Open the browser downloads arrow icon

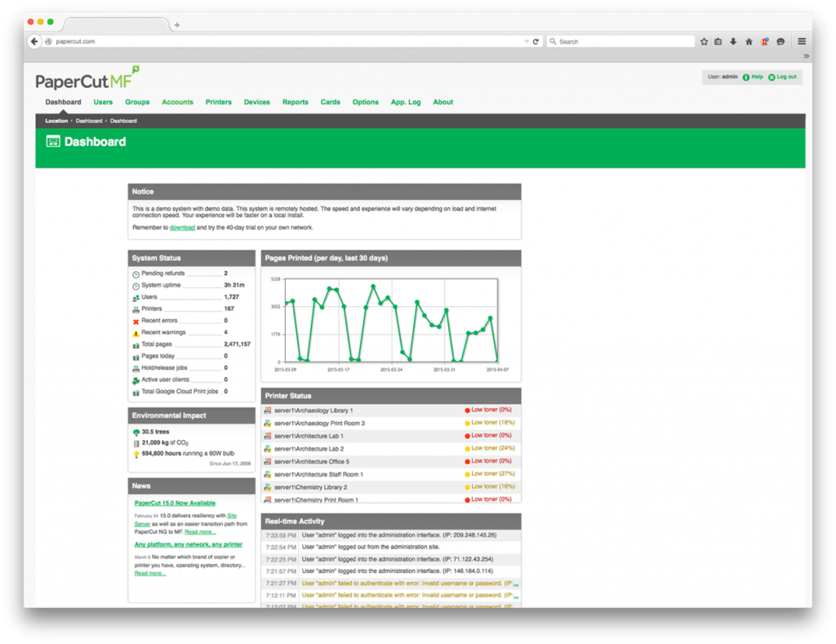pos(733,42)
